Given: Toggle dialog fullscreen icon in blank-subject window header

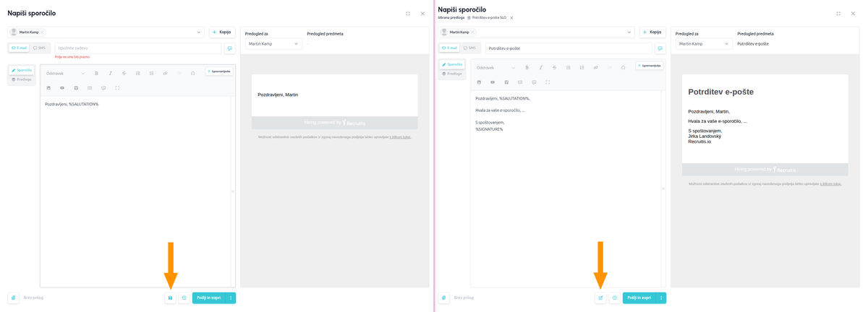Looking at the screenshot, I should (x=408, y=14).
